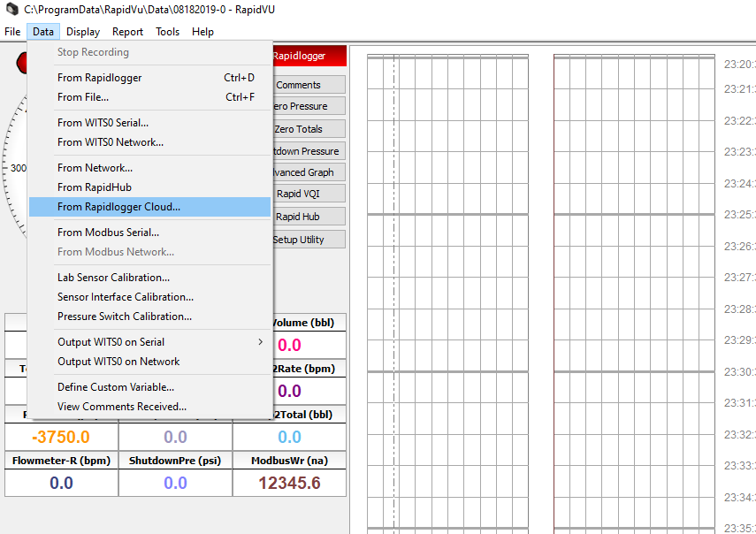Open the Tools menu
Screen dimensions: 756x534
167,32
